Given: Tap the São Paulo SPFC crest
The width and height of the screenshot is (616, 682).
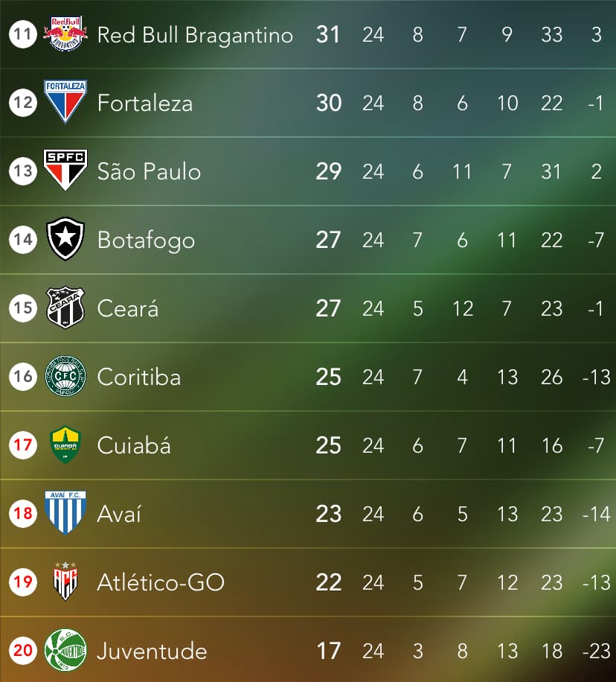Looking at the screenshot, I should click(x=65, y=170).
